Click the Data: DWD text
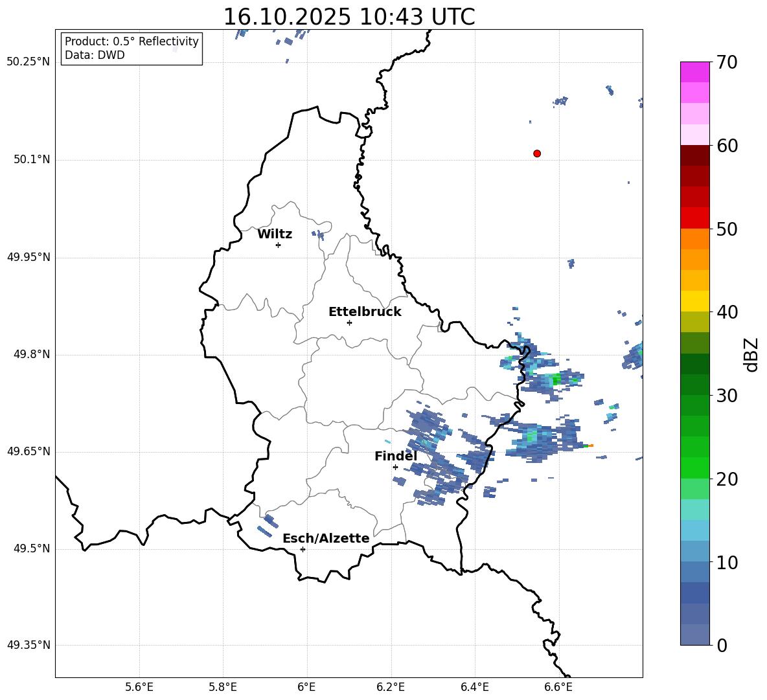767x700 pixels. (x=95, y=55)
